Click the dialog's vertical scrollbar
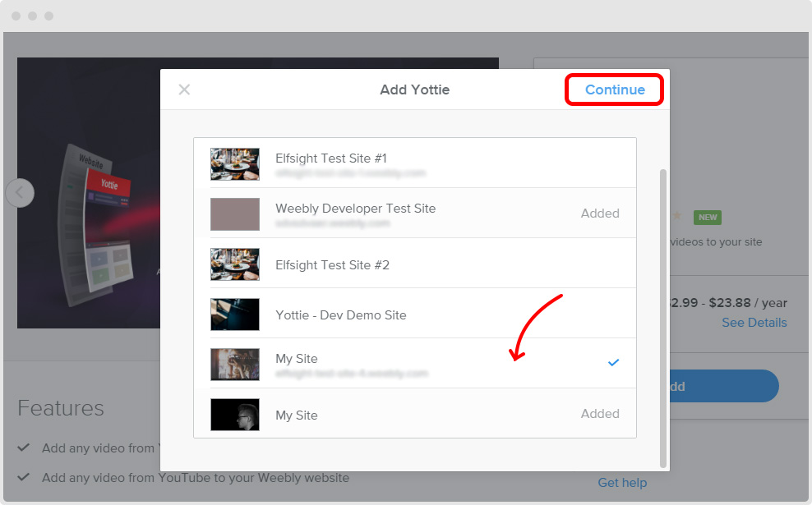 pyautogui.click(x=663, y=319)
